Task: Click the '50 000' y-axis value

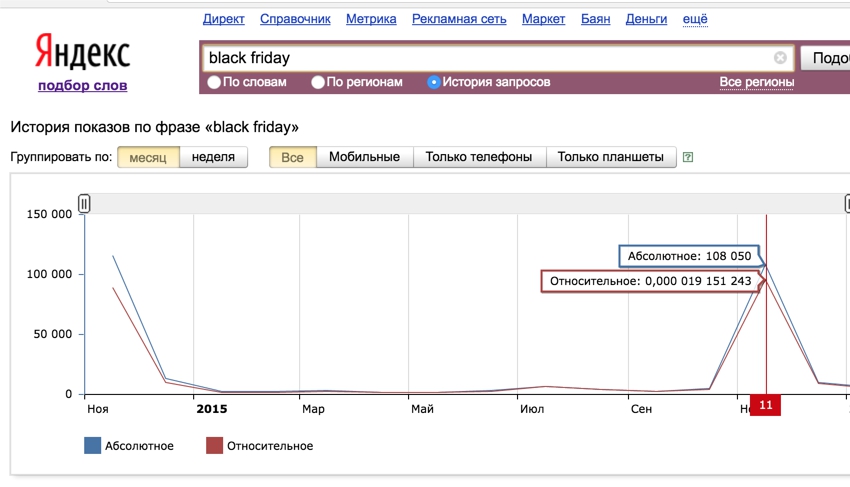Action: (53, 334)
